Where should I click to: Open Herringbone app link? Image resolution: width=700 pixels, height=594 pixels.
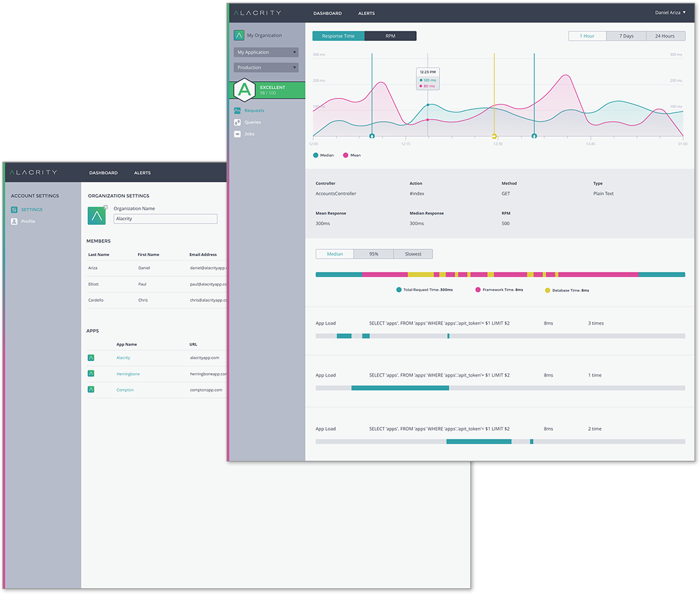point(128,374)
